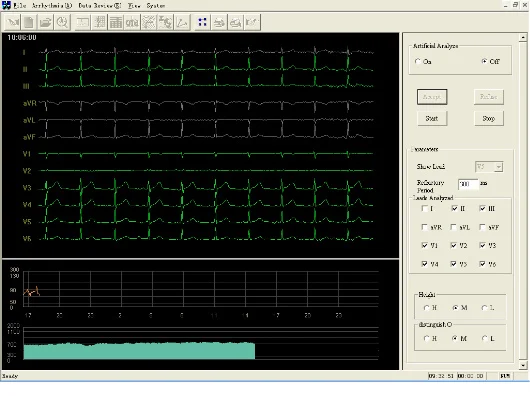This screenshot has height=396, width=530.
Task: Uncheck the V2 lead checkbox
Action: (454, 245)
